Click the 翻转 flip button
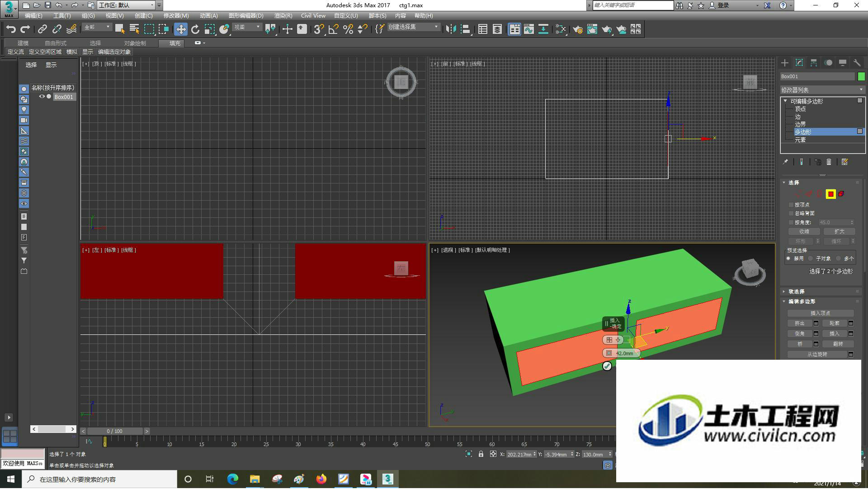Image resolution: width=868 pixels, height=489 pixels. point(838,344)
